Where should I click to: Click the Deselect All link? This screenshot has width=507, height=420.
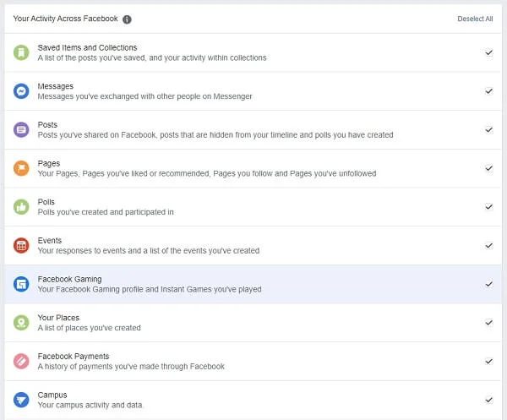[x=475, y=19]
